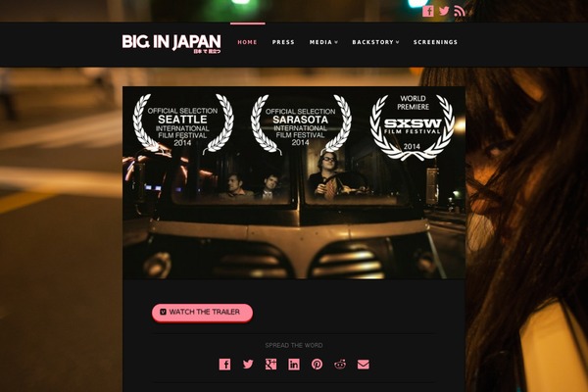Expand the Media dropdown chevron
Viewport: 588px width, 392px height.
pyautogui.click(x=336, y=42)
